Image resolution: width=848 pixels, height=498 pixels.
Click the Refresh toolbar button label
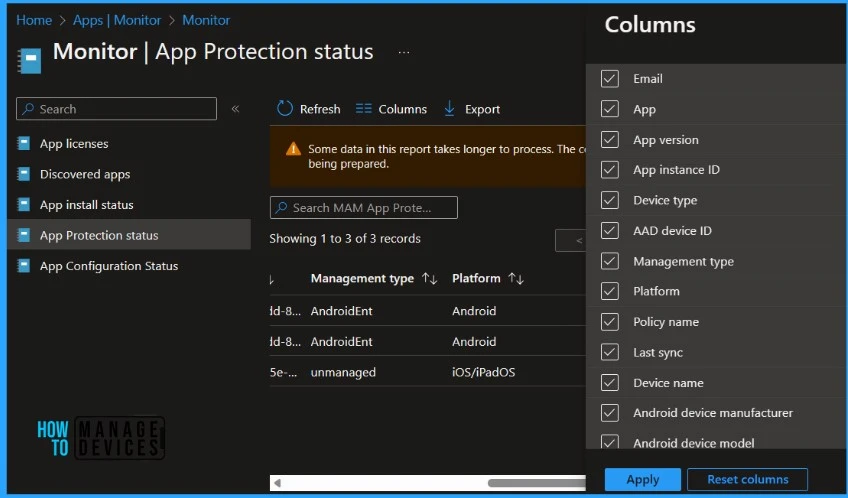coord(320,109)
